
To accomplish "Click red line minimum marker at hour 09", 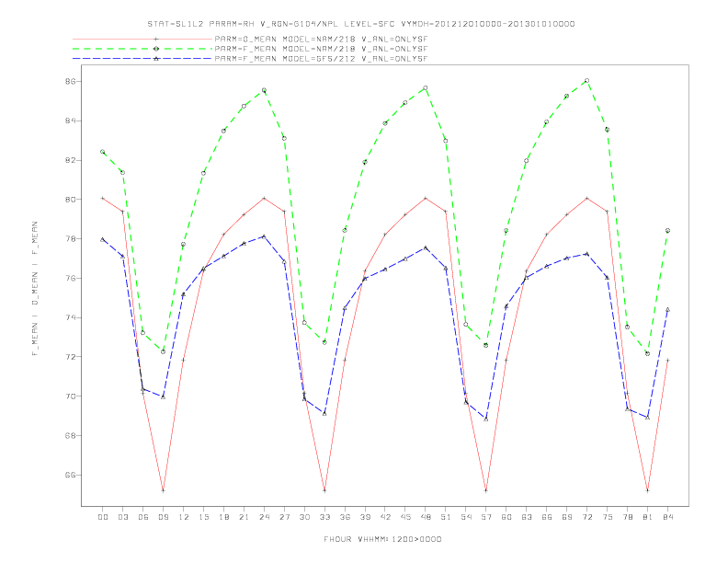I will click(163, 490).
